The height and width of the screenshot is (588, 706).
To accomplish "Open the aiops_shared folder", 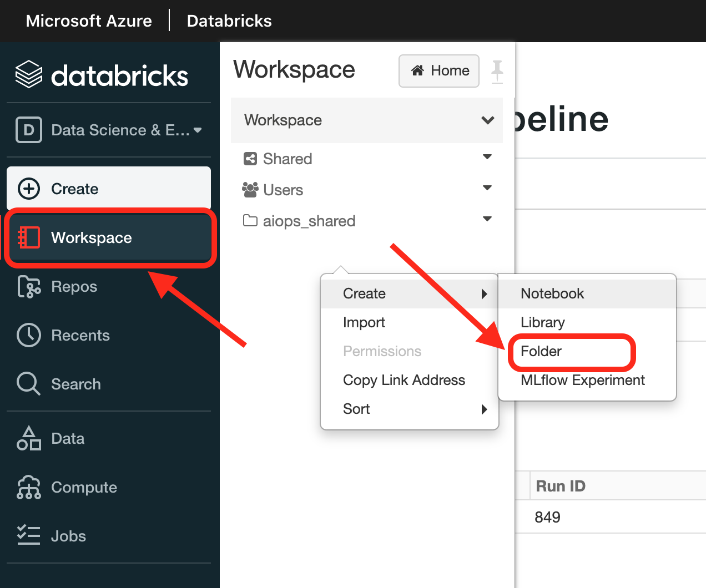I will coord(307,221).
